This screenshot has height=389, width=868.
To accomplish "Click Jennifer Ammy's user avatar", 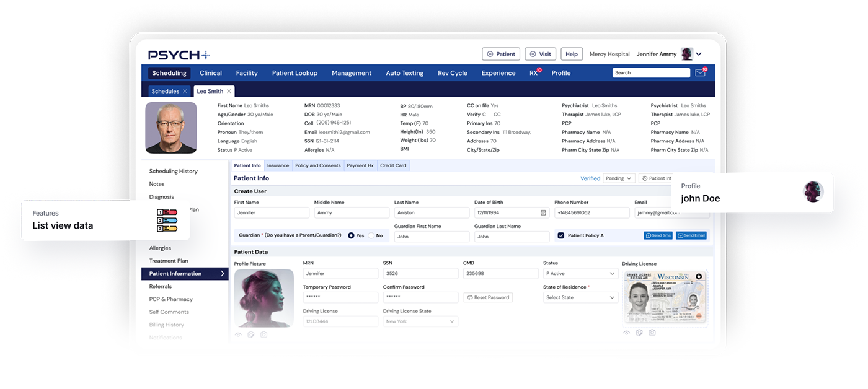I will pyautogui.click(x=686, y=54).
